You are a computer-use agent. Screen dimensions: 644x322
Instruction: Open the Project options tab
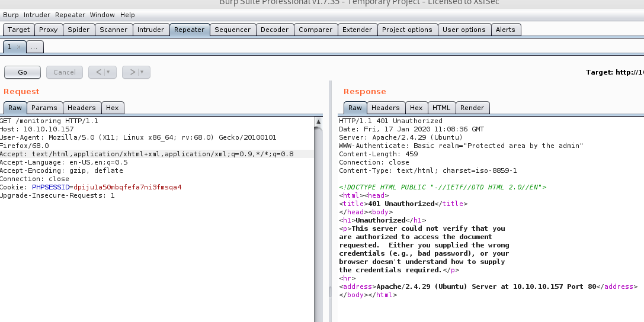(x=408, y=30)
